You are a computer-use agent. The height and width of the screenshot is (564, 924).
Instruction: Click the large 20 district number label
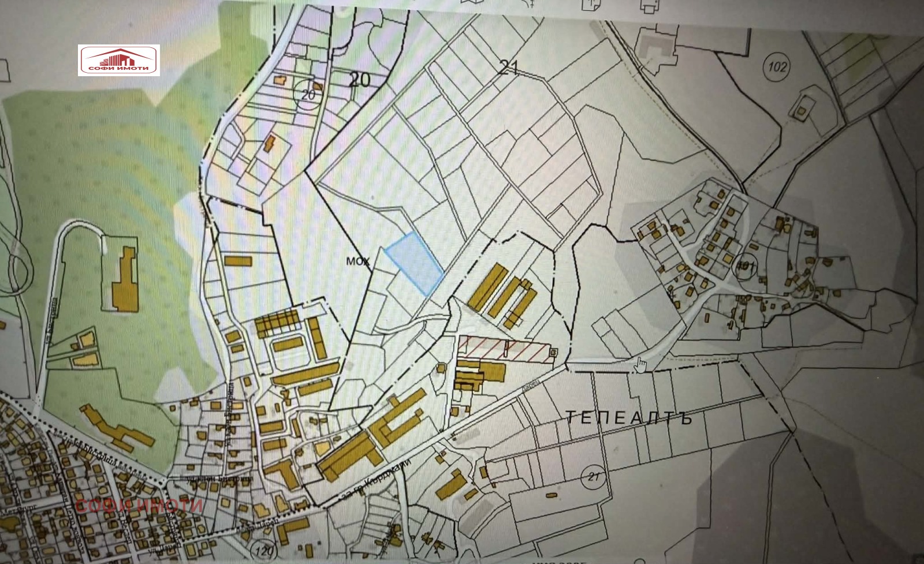[359, 80]
